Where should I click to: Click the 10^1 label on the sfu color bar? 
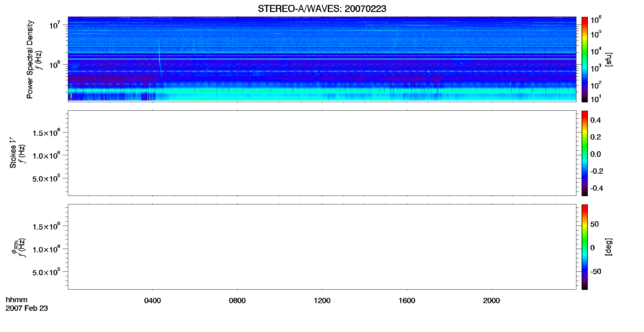[x=596, y=99]
